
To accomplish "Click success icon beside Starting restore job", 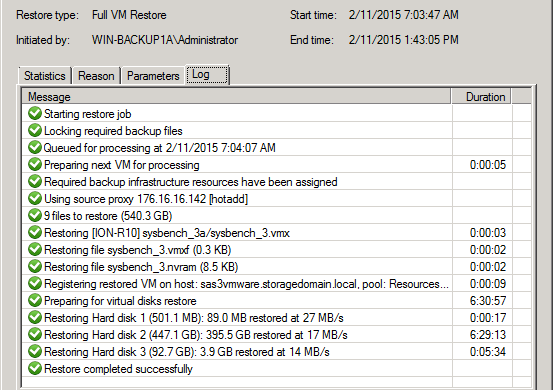I will click(35, 114).
